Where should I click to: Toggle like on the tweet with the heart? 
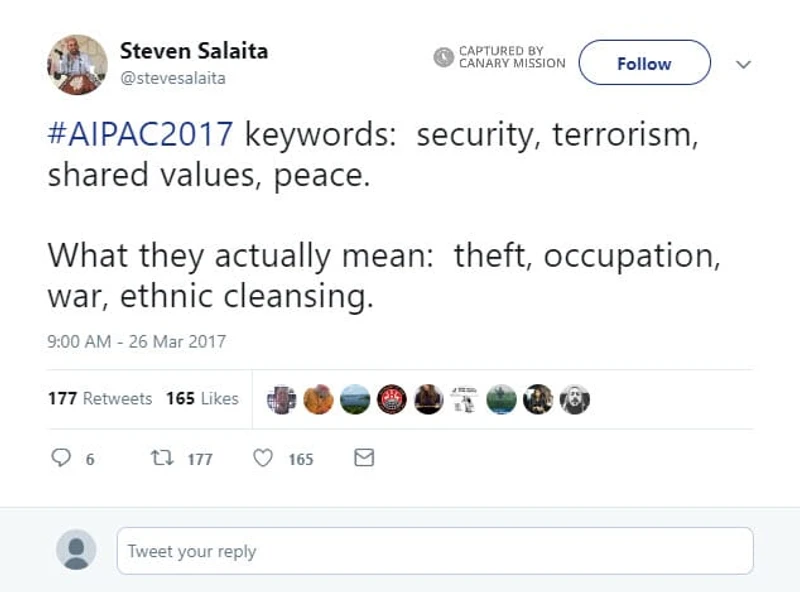(262, 458)
